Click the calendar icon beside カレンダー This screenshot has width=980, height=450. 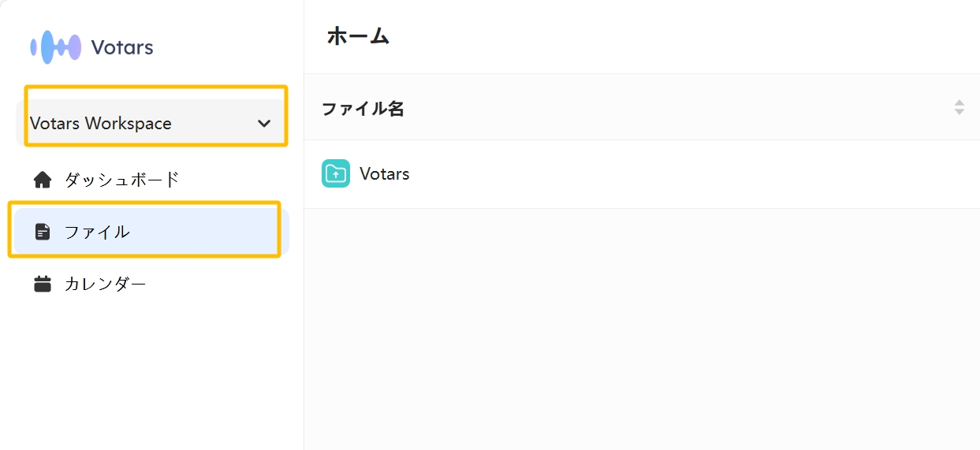click(x=43, y=284)
